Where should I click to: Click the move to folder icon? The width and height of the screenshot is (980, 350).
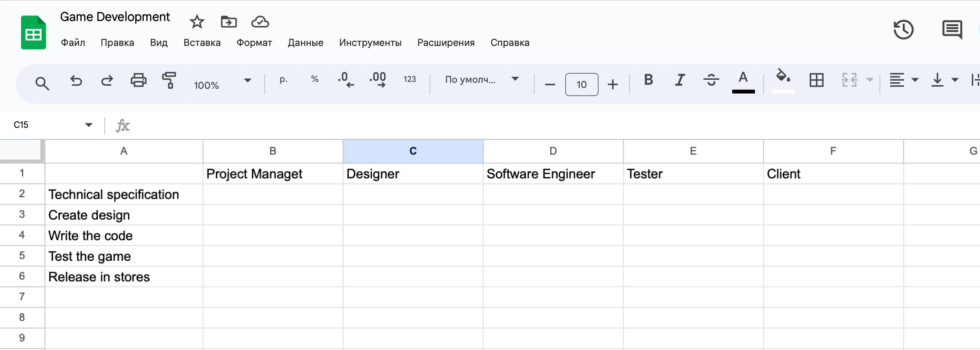(228, 21)
